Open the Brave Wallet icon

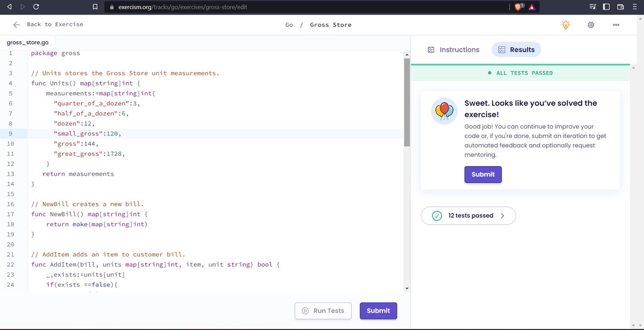pos(620,7)
